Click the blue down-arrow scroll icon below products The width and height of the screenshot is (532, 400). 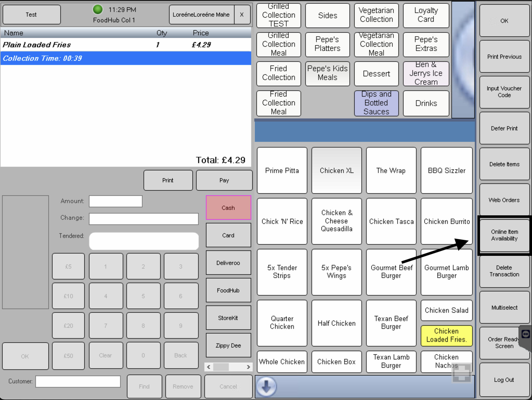click(x=266, y=386)
